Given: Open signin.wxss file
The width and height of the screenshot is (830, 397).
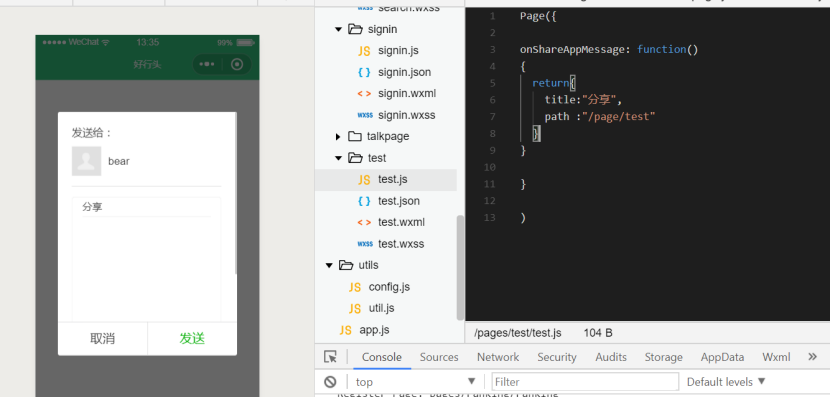Looking at the screenshot, I should coord(407,115).
